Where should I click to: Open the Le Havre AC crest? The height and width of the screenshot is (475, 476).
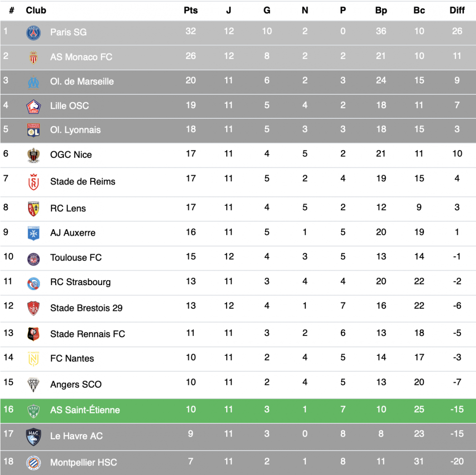pos(34,437)
